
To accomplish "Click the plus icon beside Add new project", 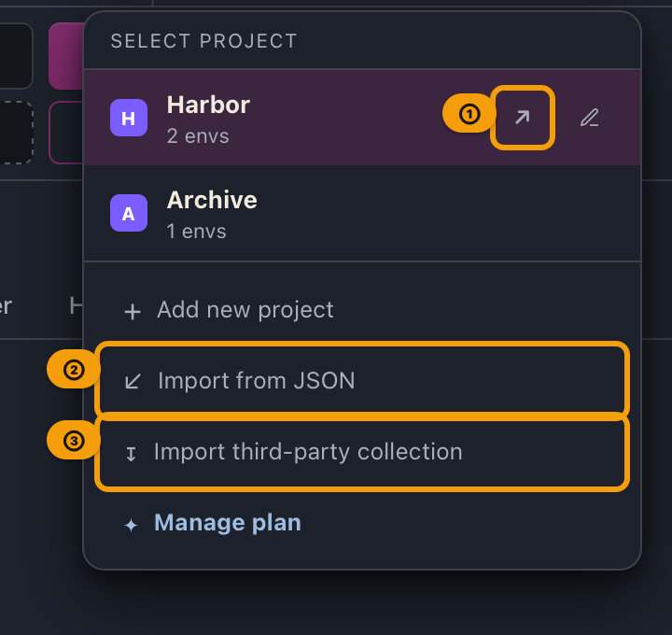I will coord(133,312).
